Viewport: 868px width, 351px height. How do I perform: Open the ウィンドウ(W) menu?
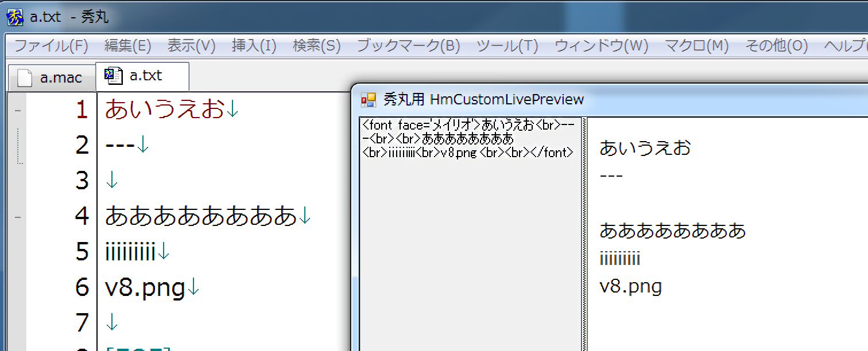click(x=601, y=46)
